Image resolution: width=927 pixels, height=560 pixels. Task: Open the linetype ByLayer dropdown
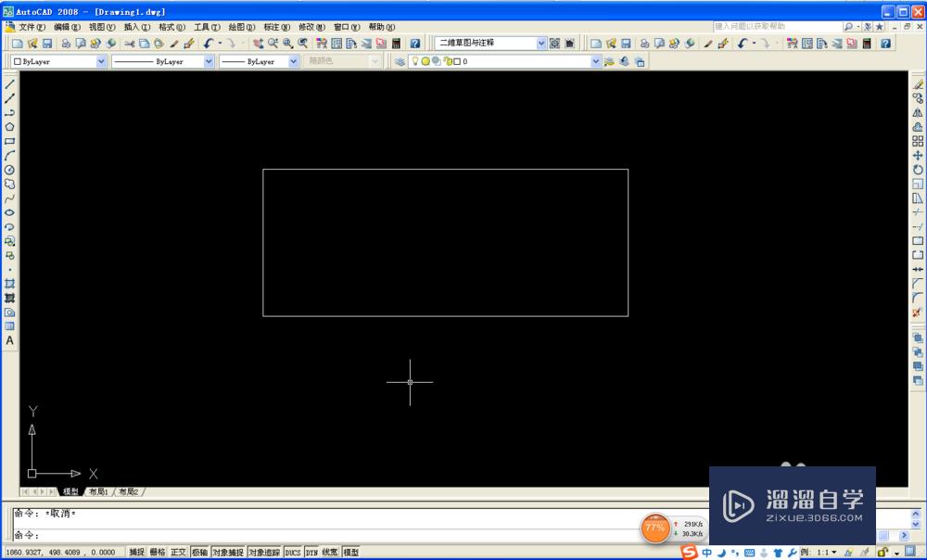coord(209,61)
